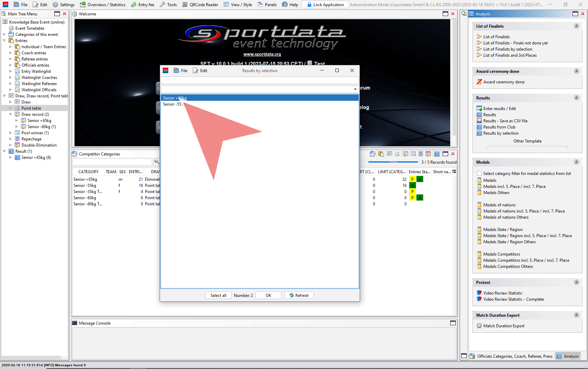Click the green A status cell for Senior -55kg
This screenshot has height=369, width=588.
[412, 186]
